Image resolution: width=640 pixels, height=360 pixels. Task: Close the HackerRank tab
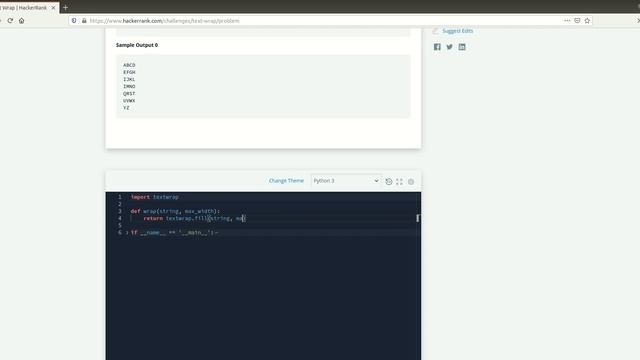(53, 8)
